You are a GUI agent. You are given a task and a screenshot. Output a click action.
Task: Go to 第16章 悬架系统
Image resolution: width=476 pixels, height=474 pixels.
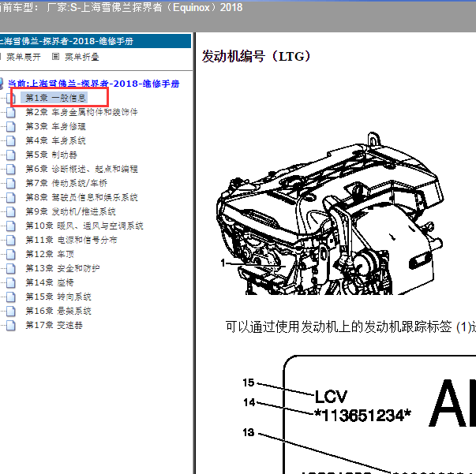58,312
